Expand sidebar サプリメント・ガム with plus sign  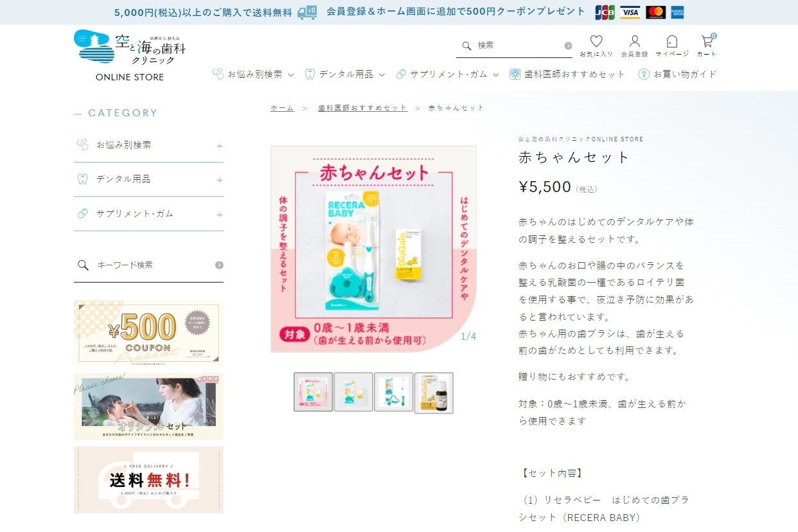tap(220, 215)
